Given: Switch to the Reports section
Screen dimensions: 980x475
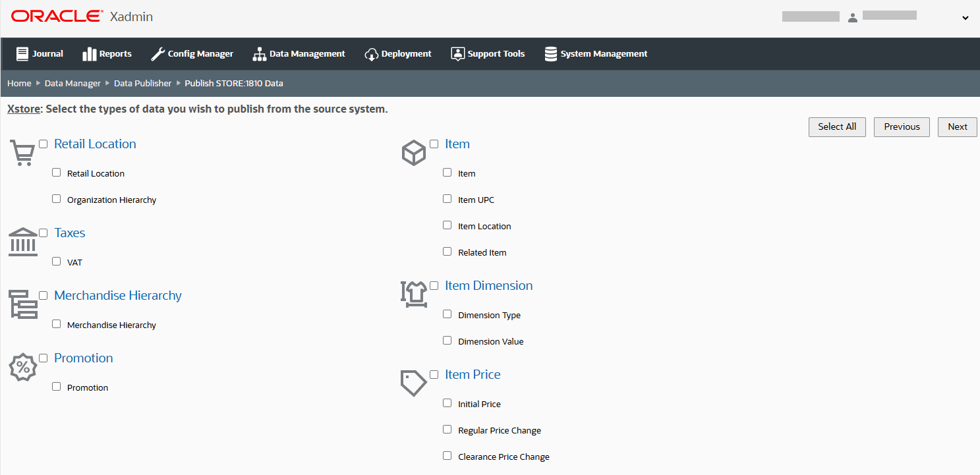Looking at the screenshot, I should 107,53.
